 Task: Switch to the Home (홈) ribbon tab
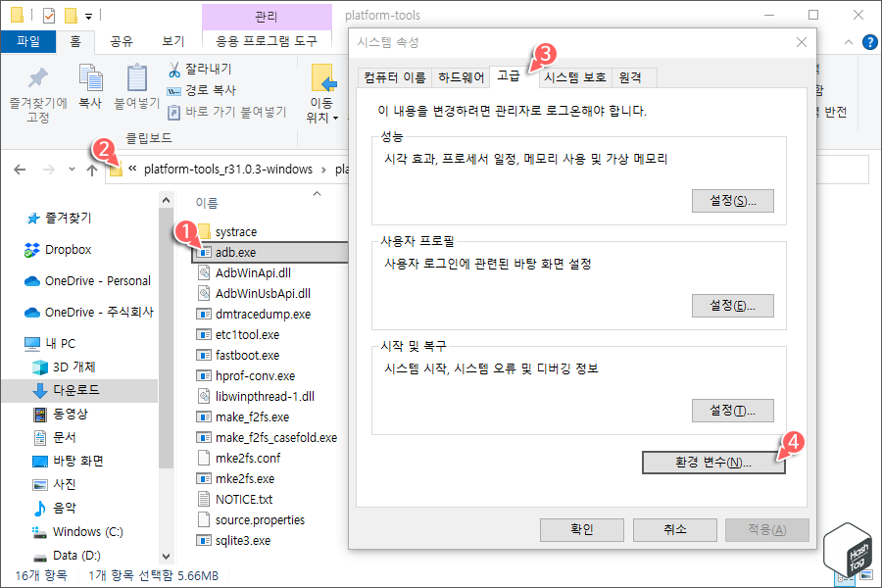pos(75,41)
